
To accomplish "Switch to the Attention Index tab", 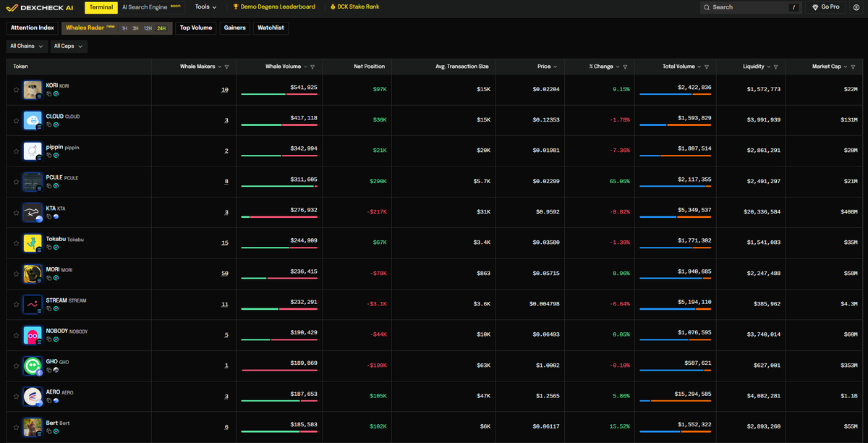I will (x=33, y=28).
